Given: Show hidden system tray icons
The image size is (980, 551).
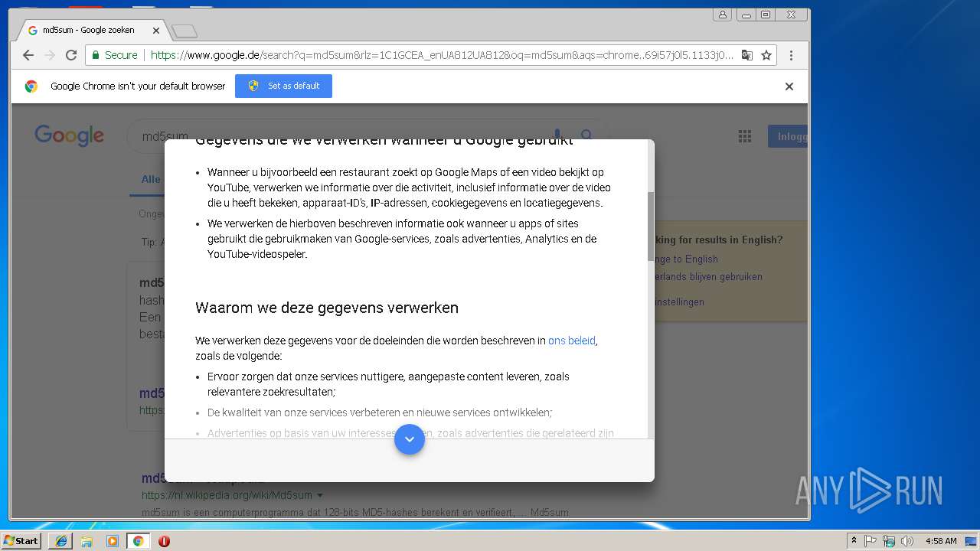Looking at the screenshot, I should pos(854,541).
